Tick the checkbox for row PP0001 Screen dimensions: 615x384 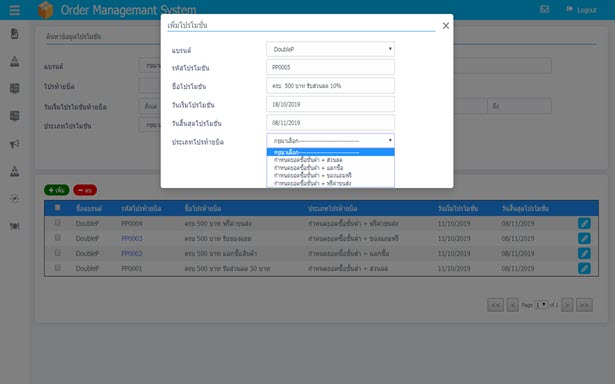click(x=58, y=268)
